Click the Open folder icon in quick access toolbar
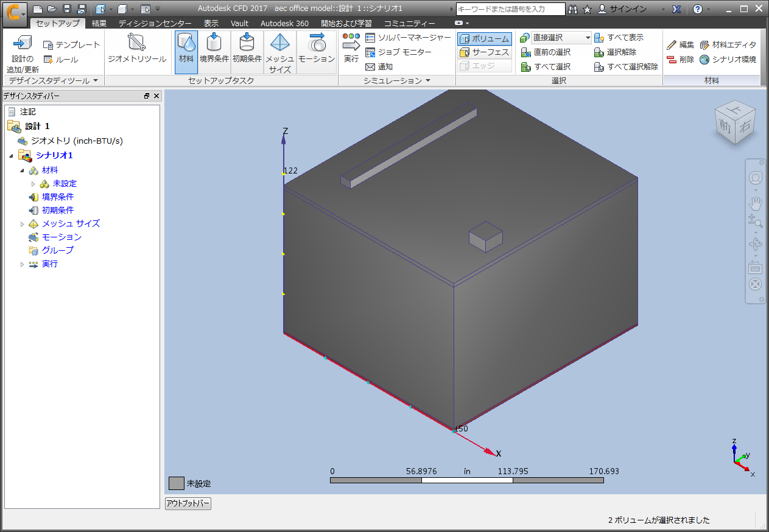769x532 pixels. [52, 9]
